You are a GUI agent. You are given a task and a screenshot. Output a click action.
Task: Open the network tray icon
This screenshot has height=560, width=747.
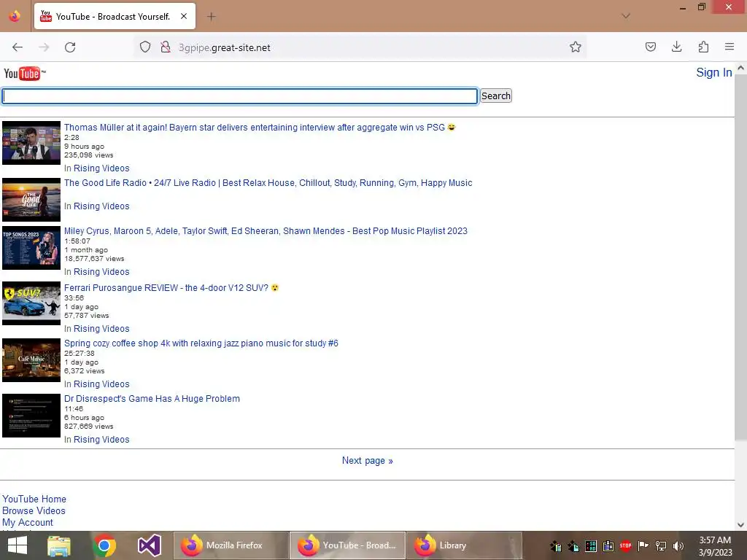click(x=661, y=545)
